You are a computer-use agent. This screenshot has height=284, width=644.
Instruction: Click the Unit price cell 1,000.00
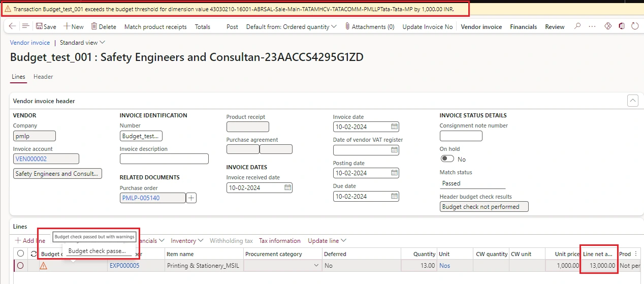(563, 265)
